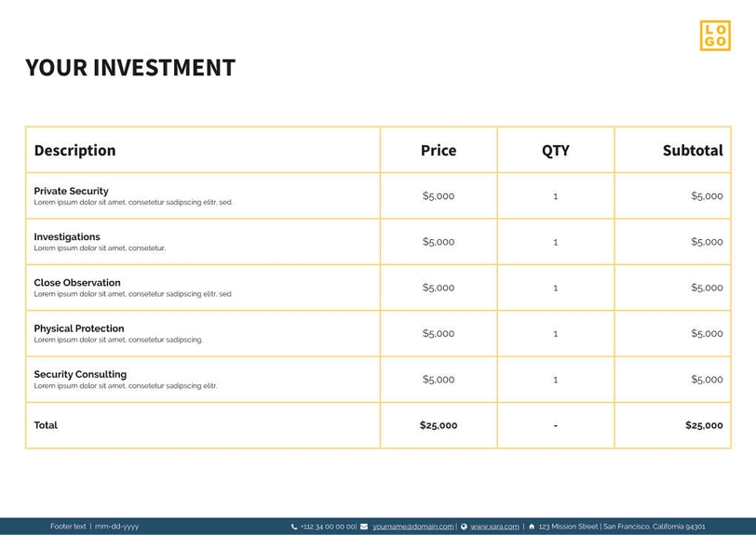Click the yellow LOGO icon
Image resolution: width=756 pixels, height=535 pixels.
pyautogui.click(x=715, y=35)
